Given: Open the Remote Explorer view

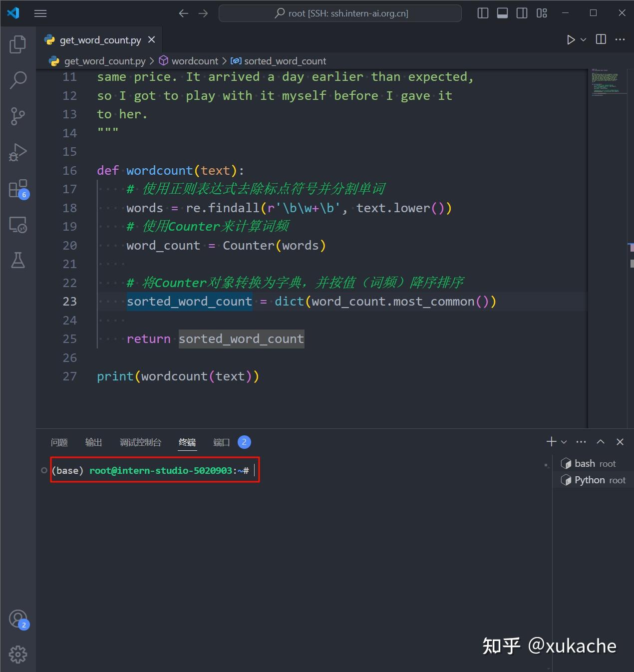Looking at the screenshot, I should [x=18, y=225].
